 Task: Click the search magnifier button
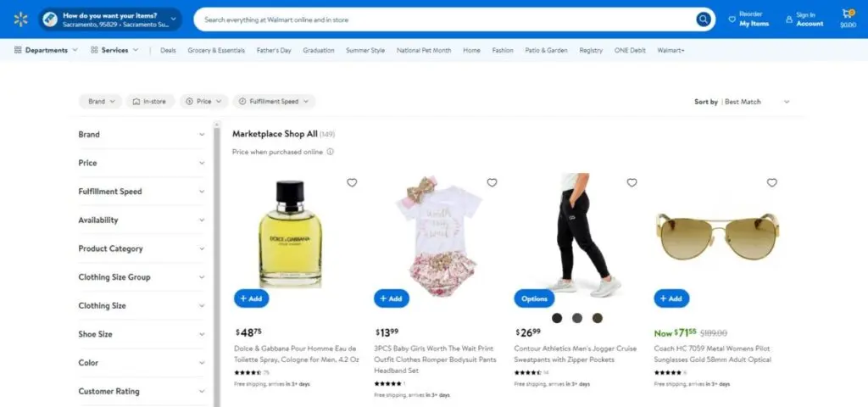[x=703, y=20]
